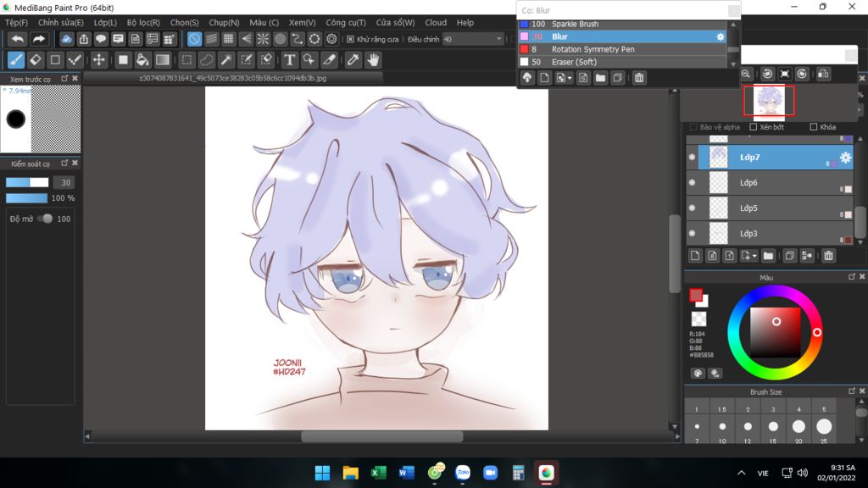Select the Bucket fill tool

pos(142,60)
